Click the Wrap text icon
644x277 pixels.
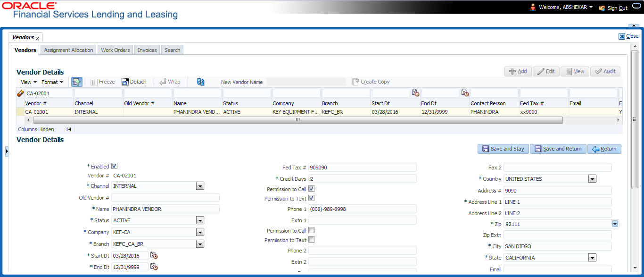tap(163, 82)
